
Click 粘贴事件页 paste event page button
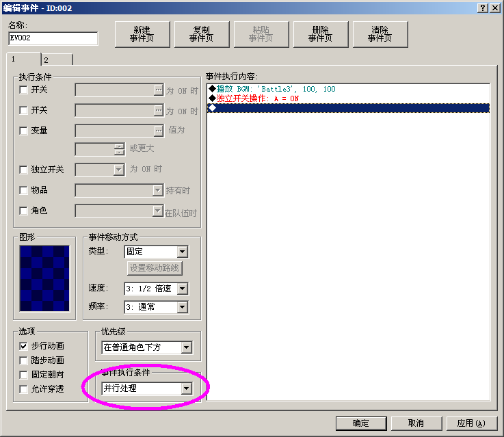[261, 34]
